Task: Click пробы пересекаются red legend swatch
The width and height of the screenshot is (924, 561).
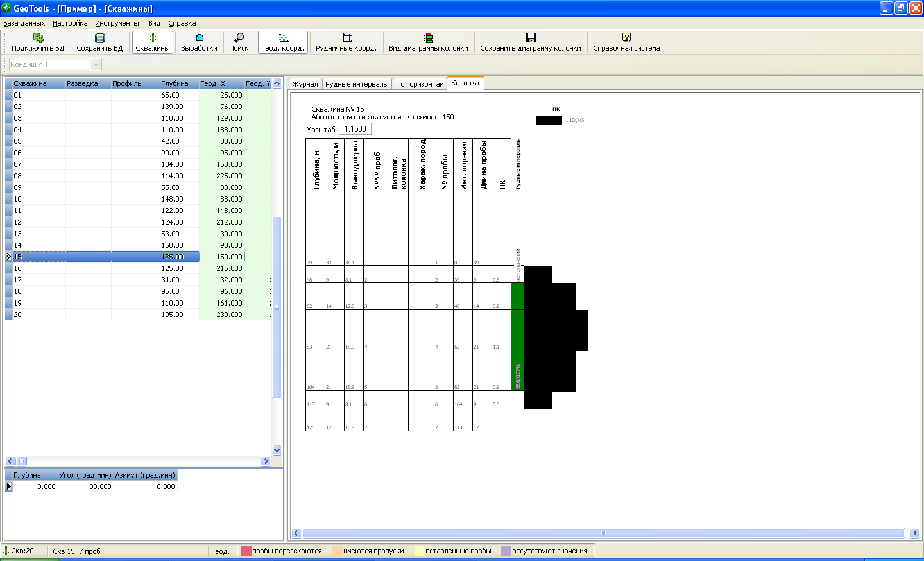Action: click(246, 551)
